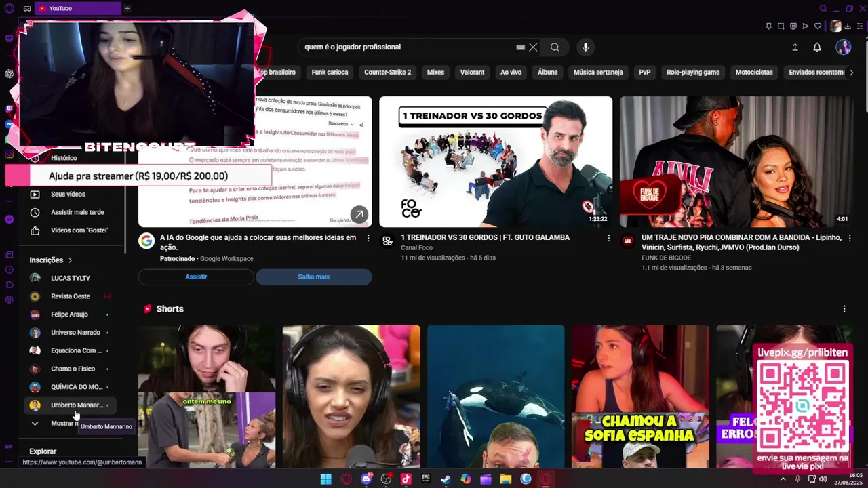
Task: Open the Funk de Bigode video thumbnail
Action: point(736,161)
